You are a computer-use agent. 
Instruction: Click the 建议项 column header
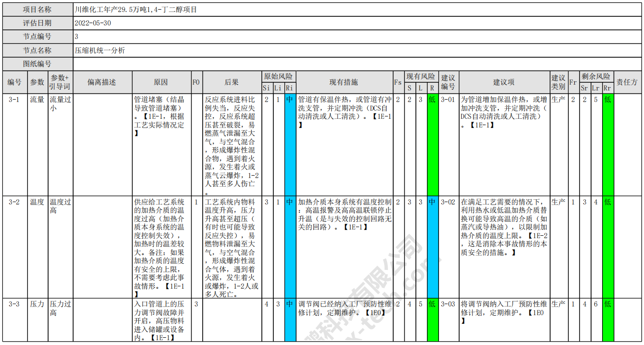[x=504, y=82]
